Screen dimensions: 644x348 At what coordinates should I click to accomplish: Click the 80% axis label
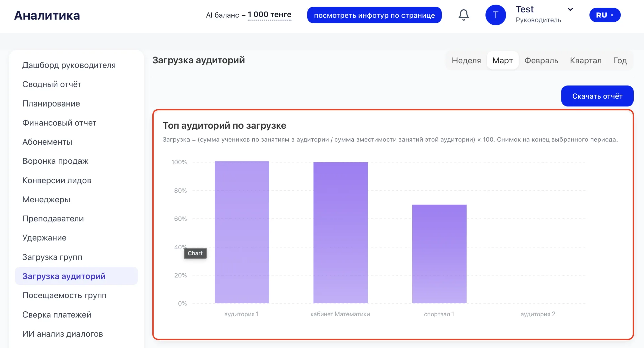[x=180, y=191]
